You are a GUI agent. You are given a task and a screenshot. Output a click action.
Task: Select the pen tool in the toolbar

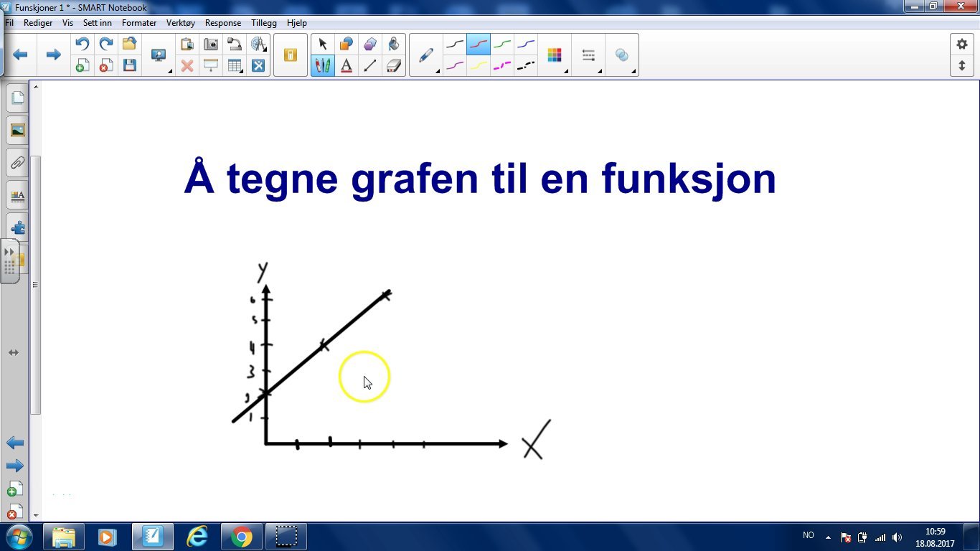click(426, 55)
